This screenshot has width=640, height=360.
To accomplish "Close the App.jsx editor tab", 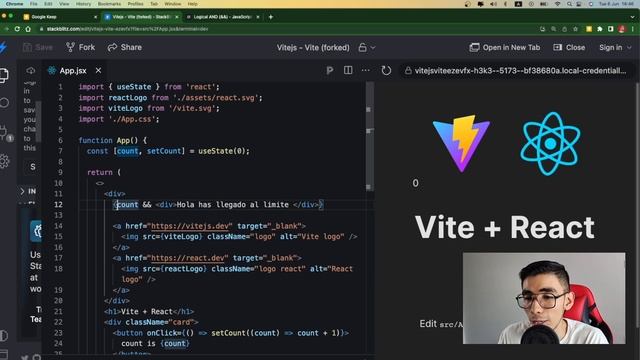I will [x=98, y=71].
